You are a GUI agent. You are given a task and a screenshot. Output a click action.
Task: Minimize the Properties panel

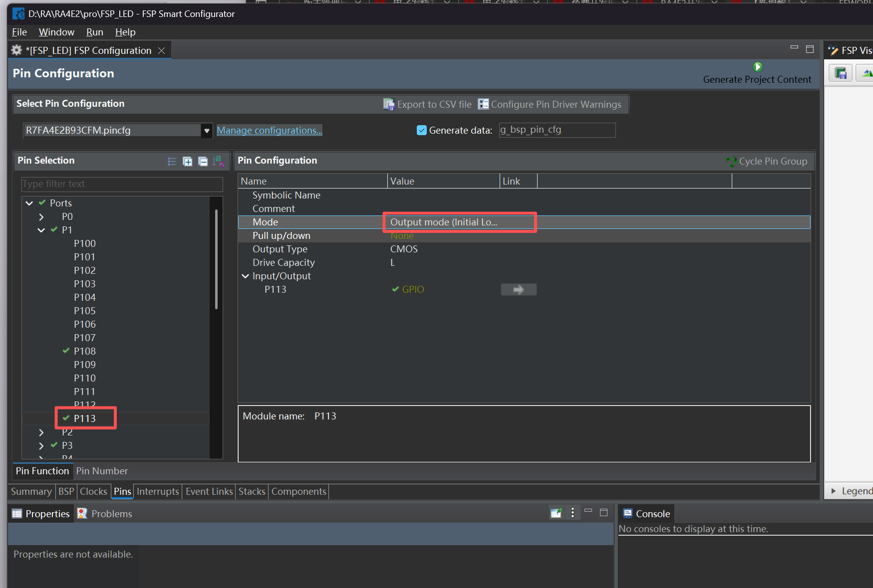click(x=588, y=511)
